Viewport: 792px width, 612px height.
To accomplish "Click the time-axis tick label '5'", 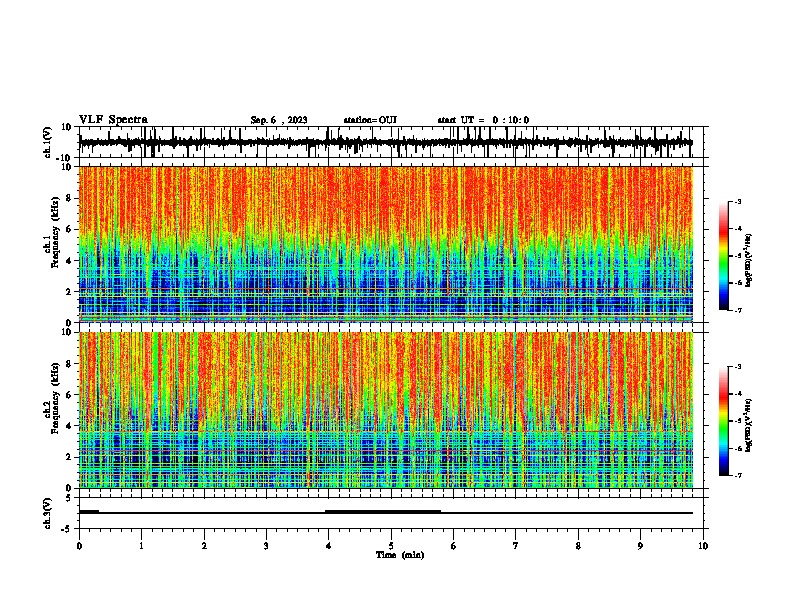I will click(391, 546).
